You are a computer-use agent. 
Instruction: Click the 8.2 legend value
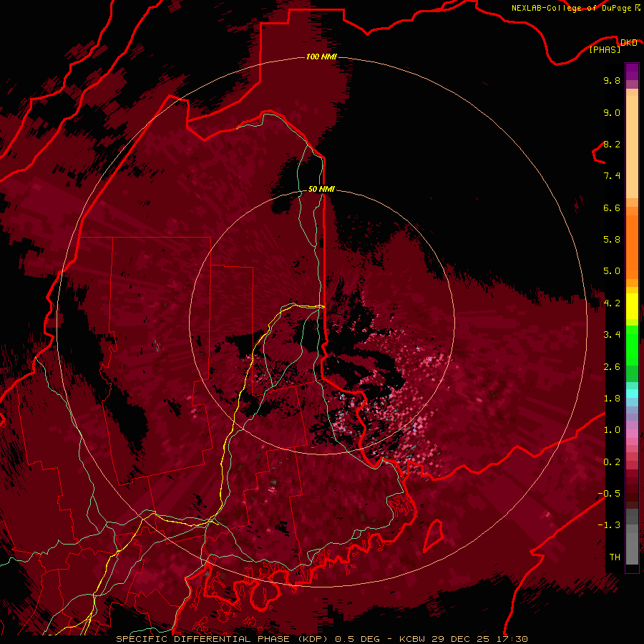coord(612,144)
